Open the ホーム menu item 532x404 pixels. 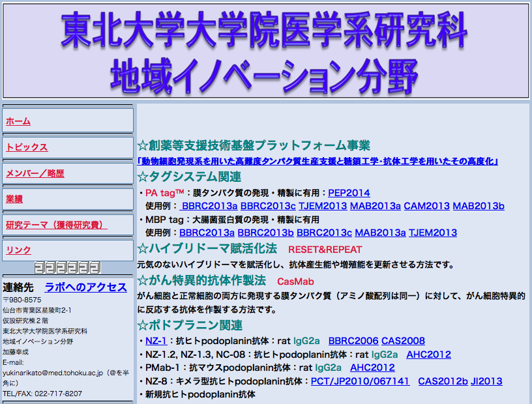coord(18,121)
